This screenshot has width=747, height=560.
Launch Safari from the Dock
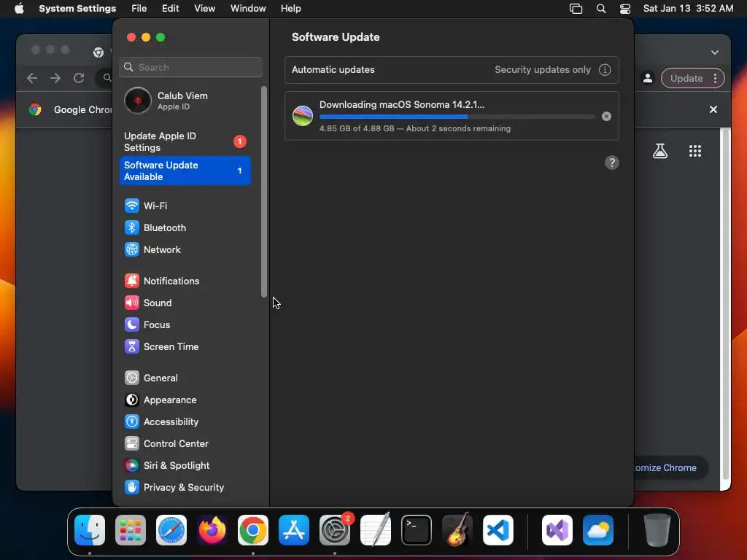[x=171, y=530]
